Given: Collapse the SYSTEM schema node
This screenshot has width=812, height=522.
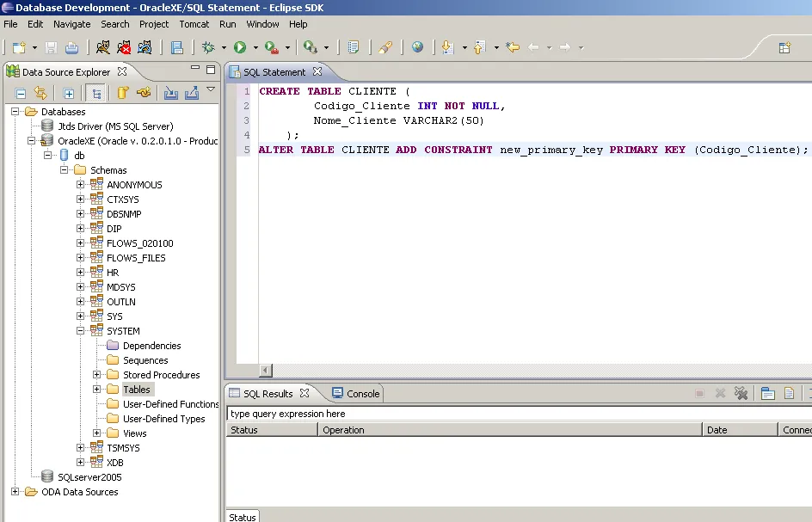Looking at the screenshot, I should [x=81, y=331].
